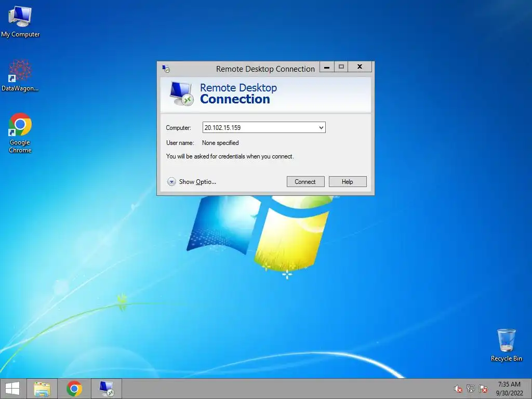Image resolution: width=532 pixels, height=399 pixels.
Task: Open the network tray icon
Action: [x=471, y=389]
